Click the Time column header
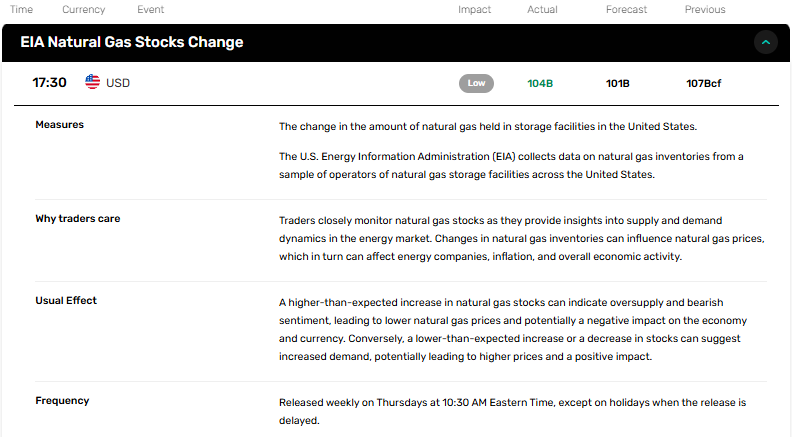 [x=21, y=9]
